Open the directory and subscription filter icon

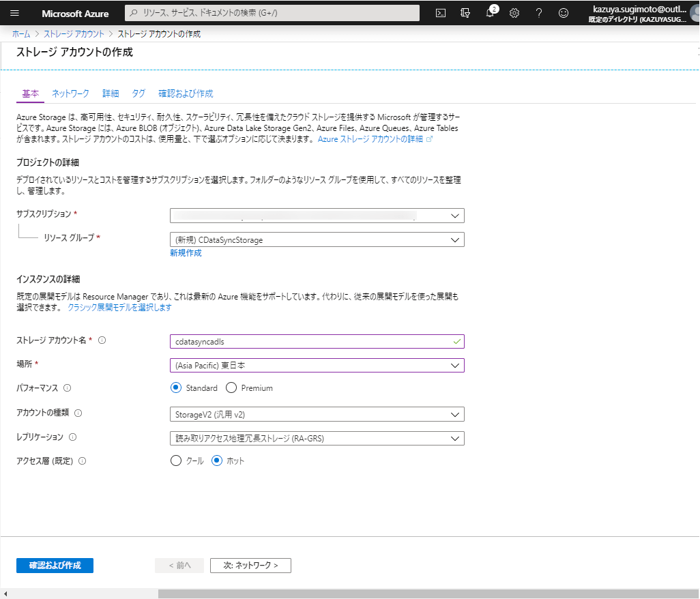tap(465, 13)
